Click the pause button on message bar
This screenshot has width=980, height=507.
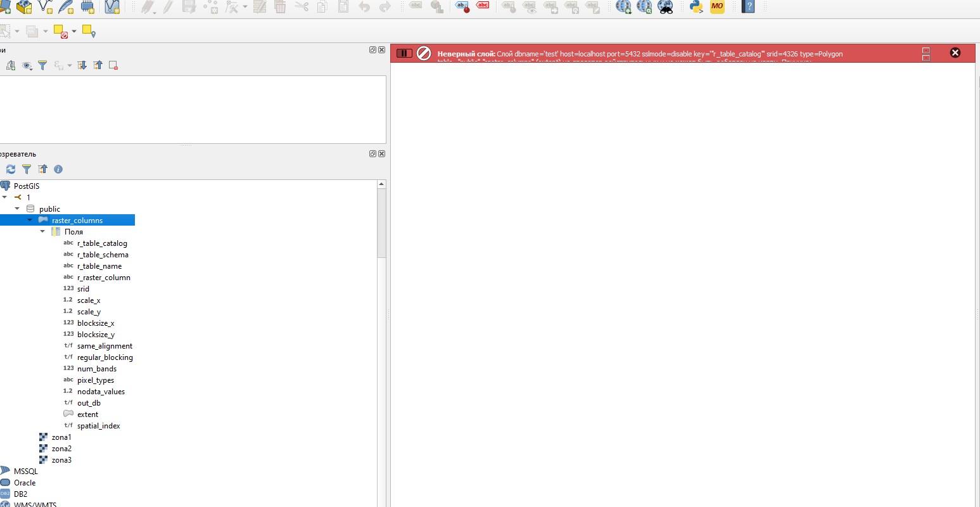[404, 53]
